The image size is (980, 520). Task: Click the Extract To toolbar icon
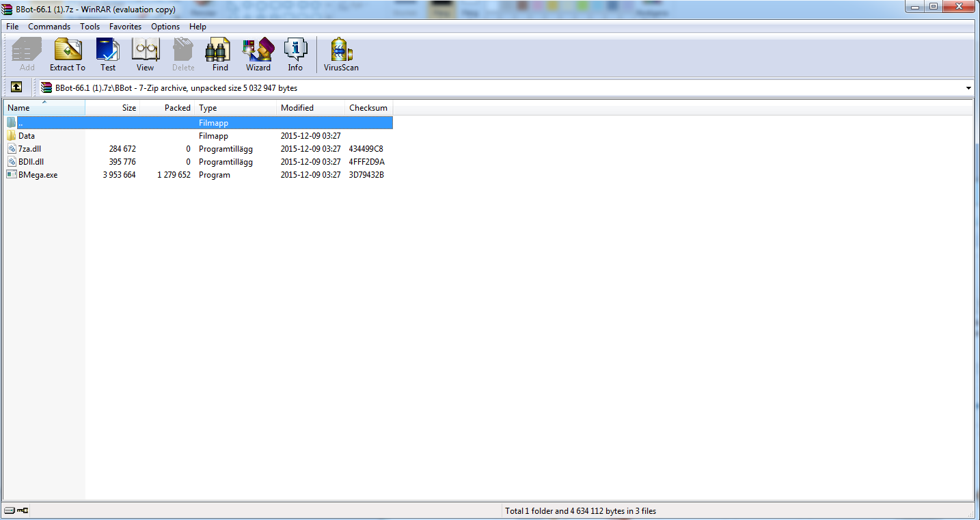point(68,54)
